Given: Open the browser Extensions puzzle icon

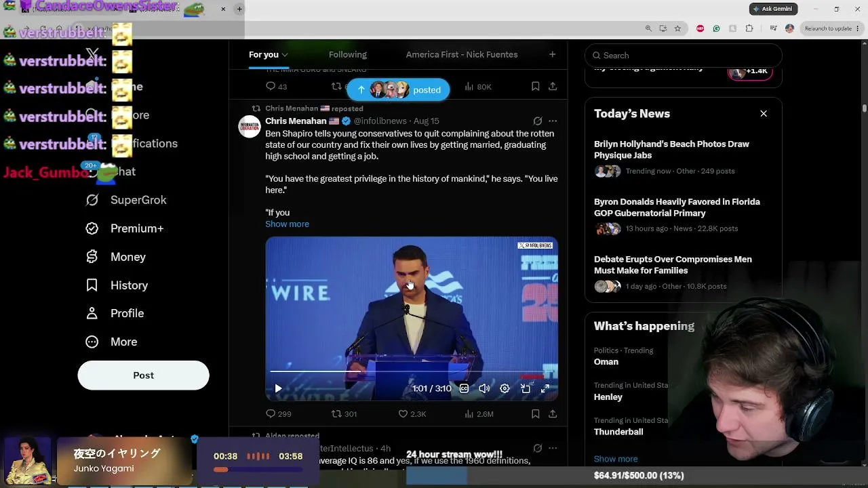Looking at the screenshot, I should [x=749, y=28].
